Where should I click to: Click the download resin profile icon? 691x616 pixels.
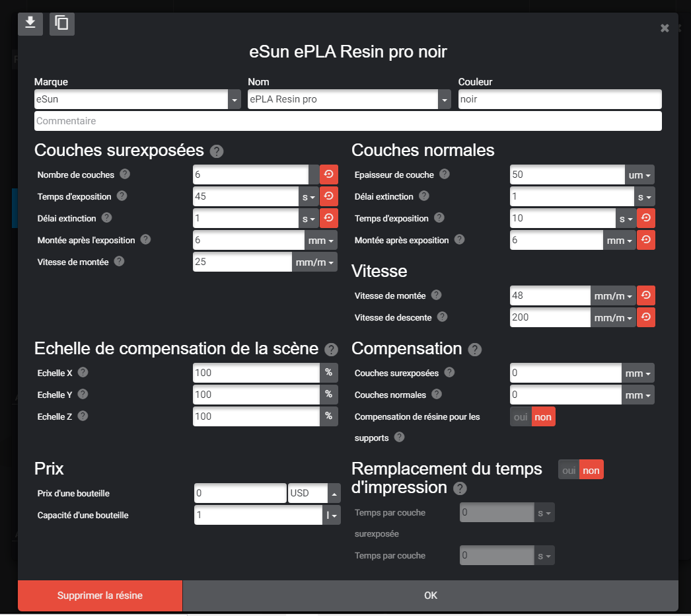(x=30, y=23)
